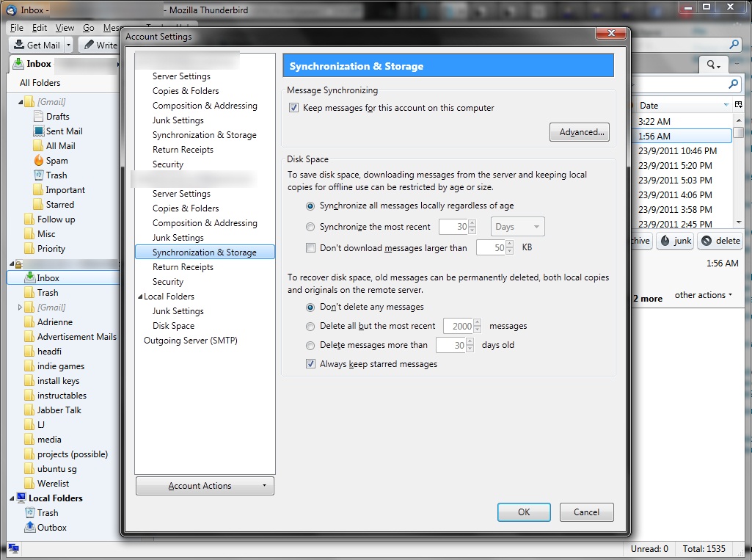
Task: Choose Delete messages more than days old
Action: click(x=310, y=345)
